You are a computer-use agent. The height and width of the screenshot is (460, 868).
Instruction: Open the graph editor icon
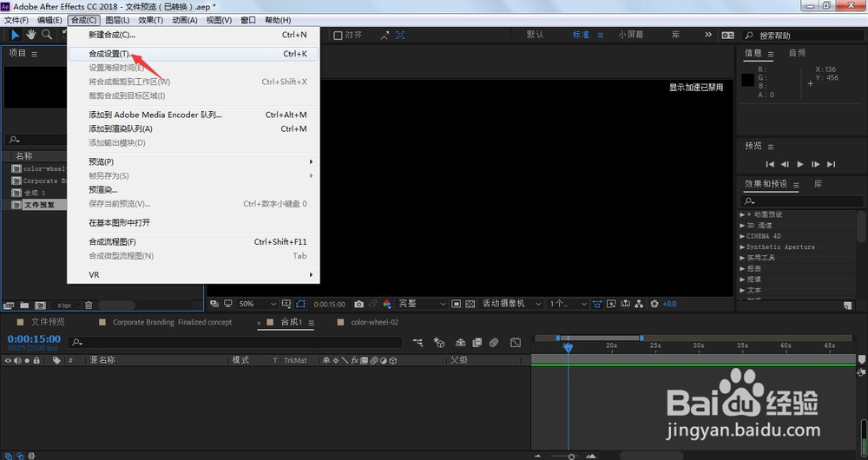(x=516, y=343)
